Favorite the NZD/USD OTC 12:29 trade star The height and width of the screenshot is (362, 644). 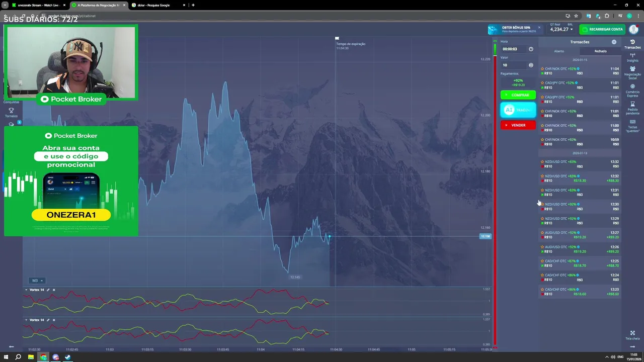click(x=542, y=219)
